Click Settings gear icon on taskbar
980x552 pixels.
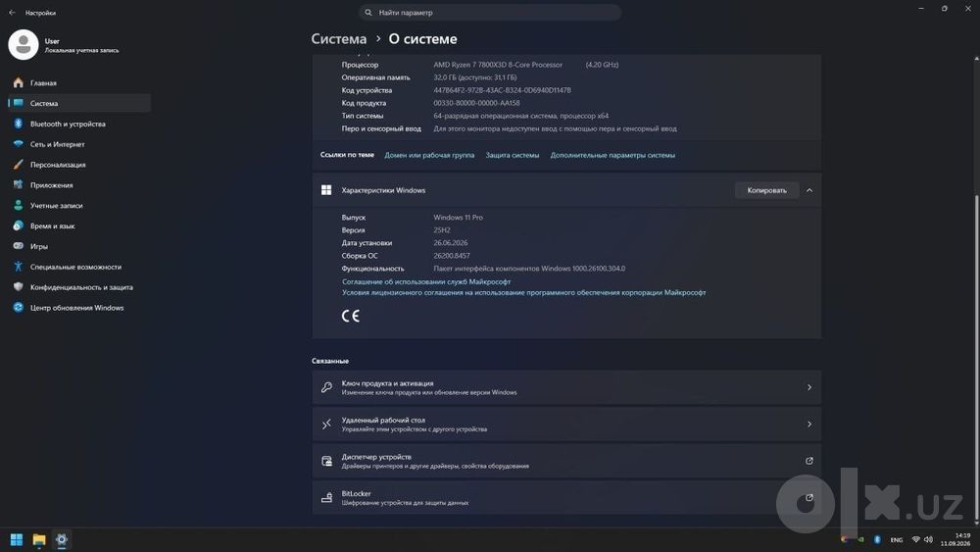[61, 539]
